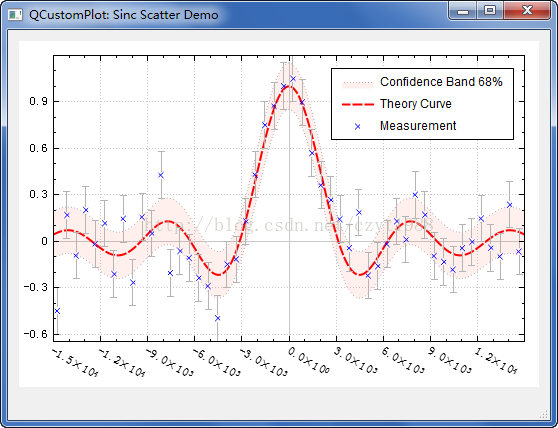Maximize the QCustomPlot window

click(x=490, y=11)
